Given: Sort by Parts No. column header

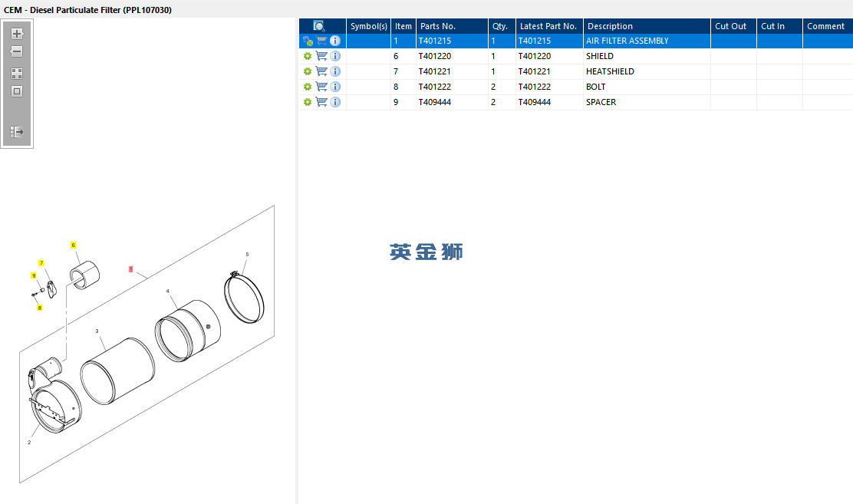Looking at the screenshot, I should pyautogui.click(x=452, y=26).
